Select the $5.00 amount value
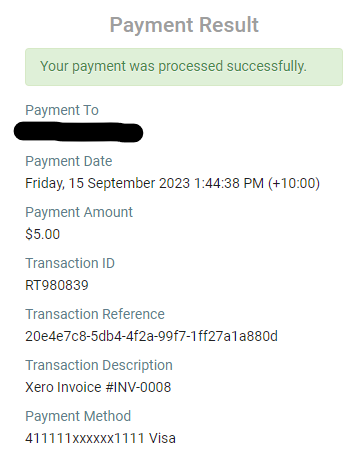This screenshot has width=362, height=452. (x=43, y=234)
